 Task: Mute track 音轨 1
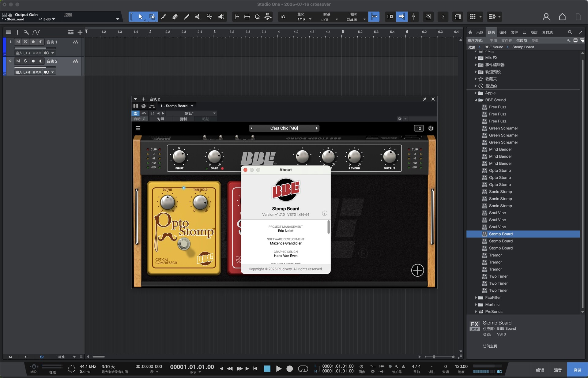(18, 42)
